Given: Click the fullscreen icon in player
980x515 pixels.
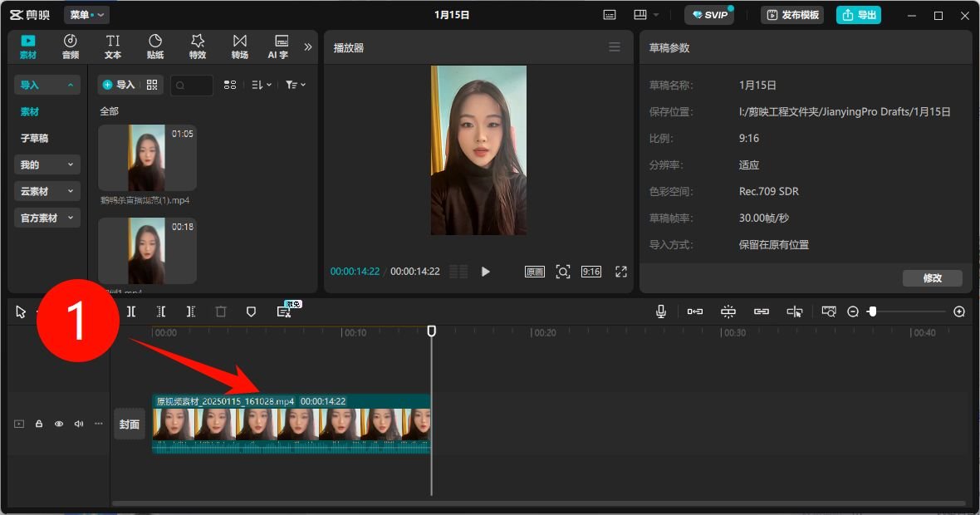Looking at the screenshot, I should [x=620, y=272].
